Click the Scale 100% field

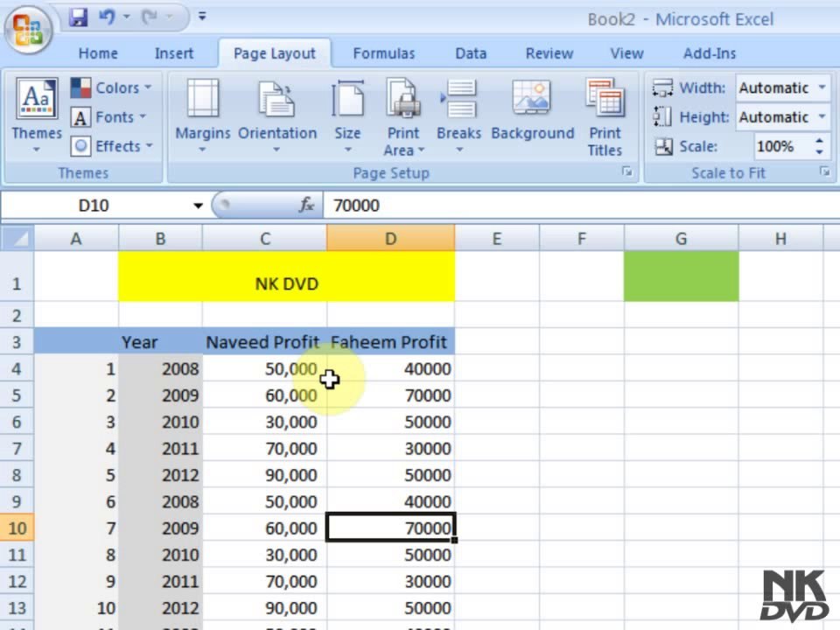coord(782,146)
